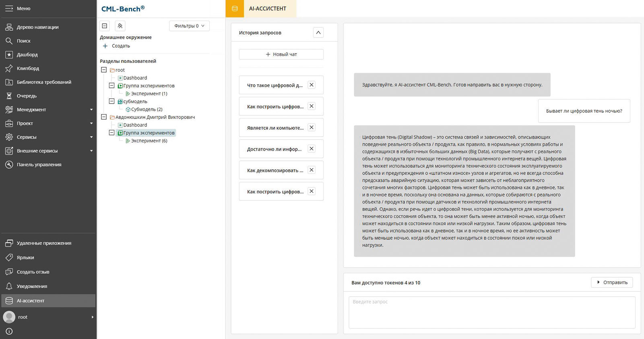Screen dimensions: 644x339
Task: Open chat Что такое цифровой д...
Action: 275,85
